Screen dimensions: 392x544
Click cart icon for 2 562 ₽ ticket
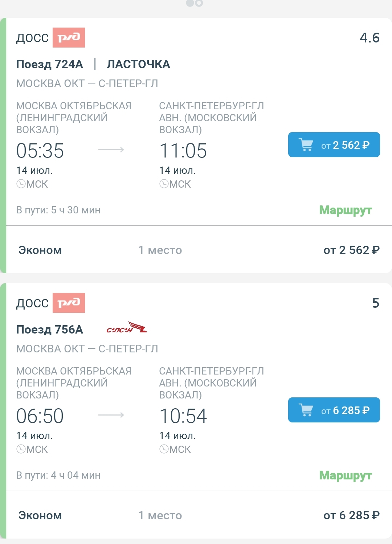coord(306,145)
